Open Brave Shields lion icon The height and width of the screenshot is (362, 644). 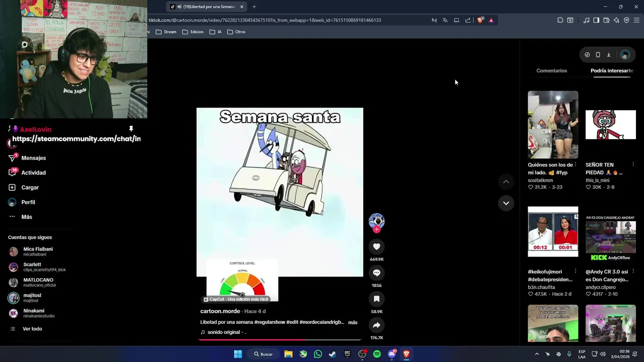480,20
